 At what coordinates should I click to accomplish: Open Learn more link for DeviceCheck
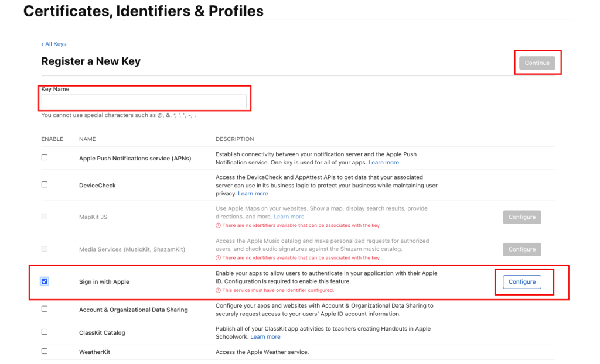pos(253,194)
